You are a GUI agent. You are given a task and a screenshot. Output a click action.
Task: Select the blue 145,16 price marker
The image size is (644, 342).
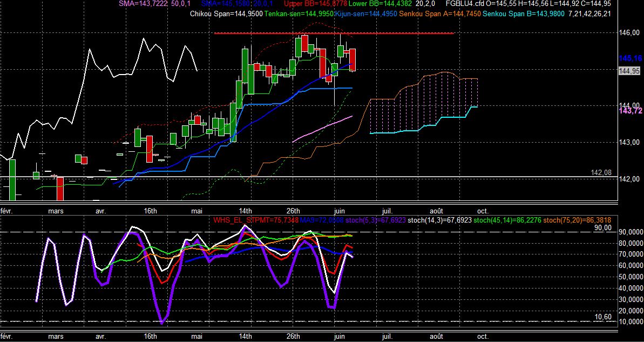[630, 59]
